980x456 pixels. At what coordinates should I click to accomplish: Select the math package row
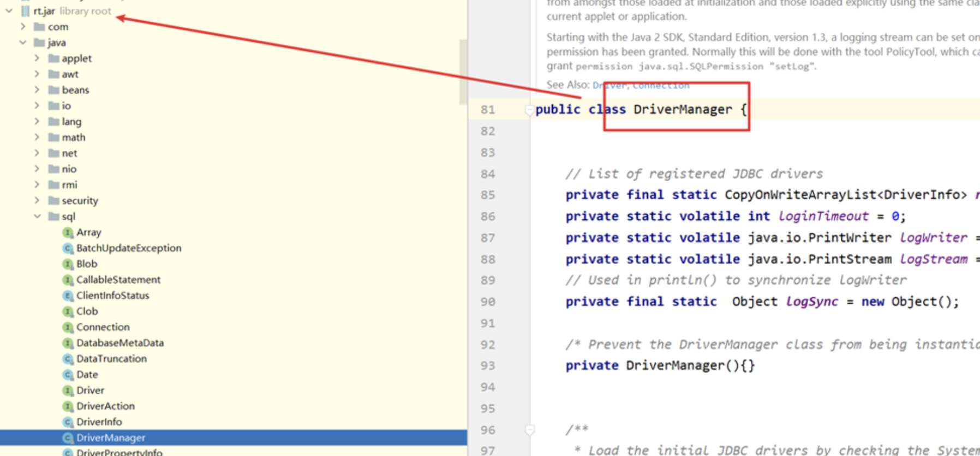[233, 137]
